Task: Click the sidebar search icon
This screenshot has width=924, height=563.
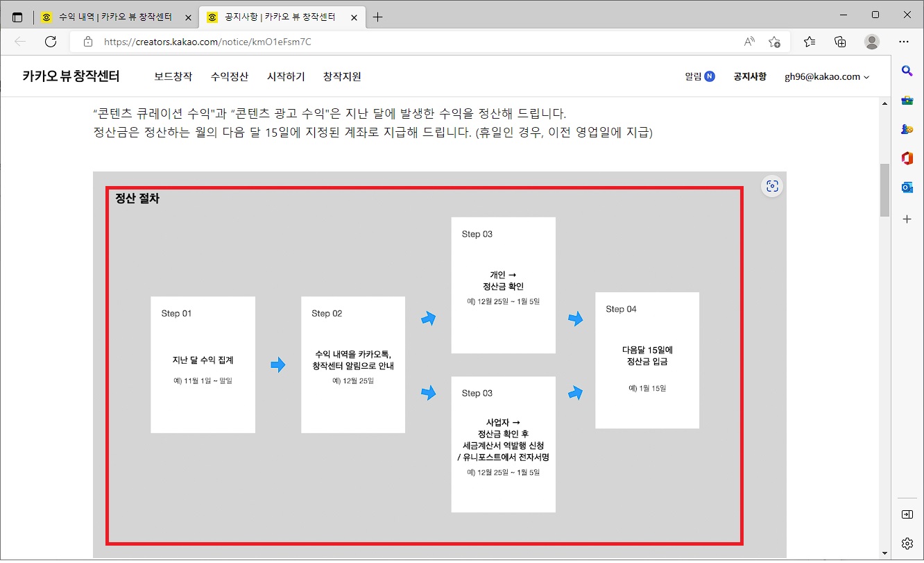Action: click(x=907, y=70)
